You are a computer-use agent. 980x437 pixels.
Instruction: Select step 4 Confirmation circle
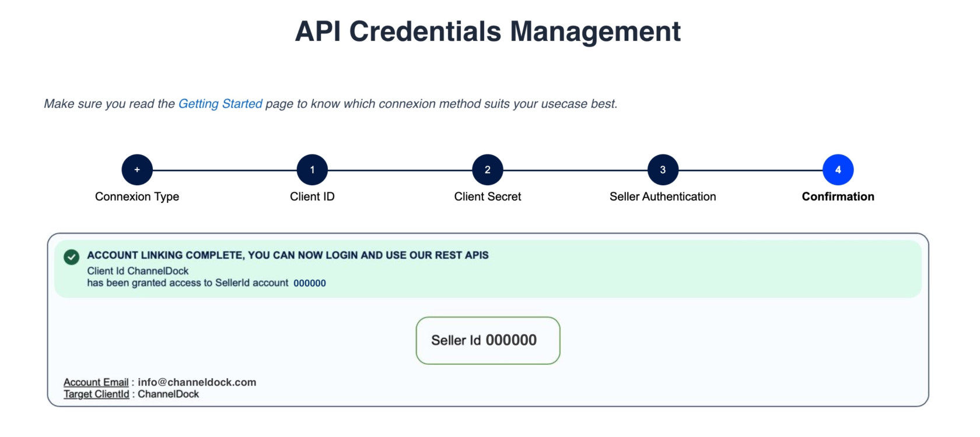[x=838, y=170]
